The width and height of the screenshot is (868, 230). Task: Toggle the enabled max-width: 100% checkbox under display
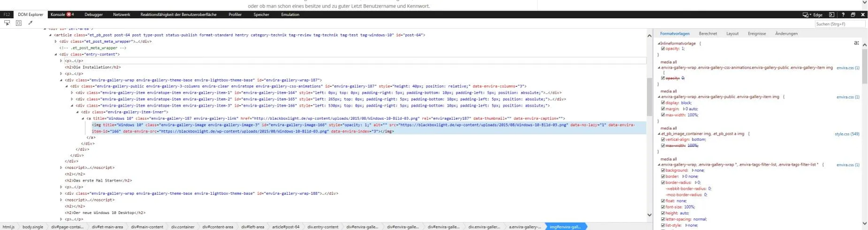[x=663, y=115]
